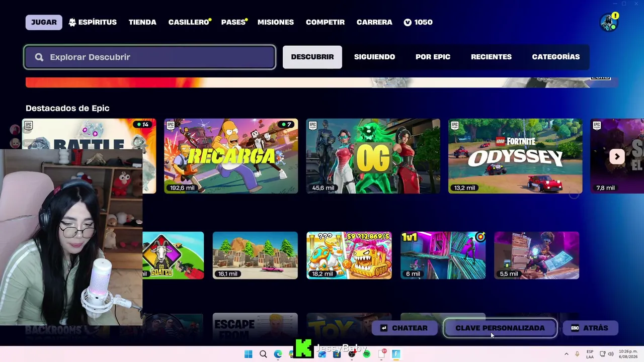Open the Escape From island card

tap(255, 326)
